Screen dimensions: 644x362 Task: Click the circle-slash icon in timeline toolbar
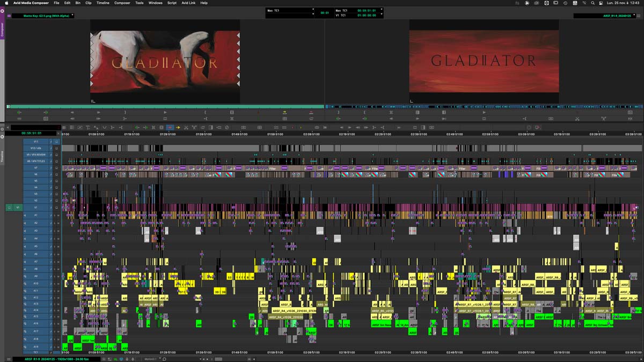(x=227, y=127)
